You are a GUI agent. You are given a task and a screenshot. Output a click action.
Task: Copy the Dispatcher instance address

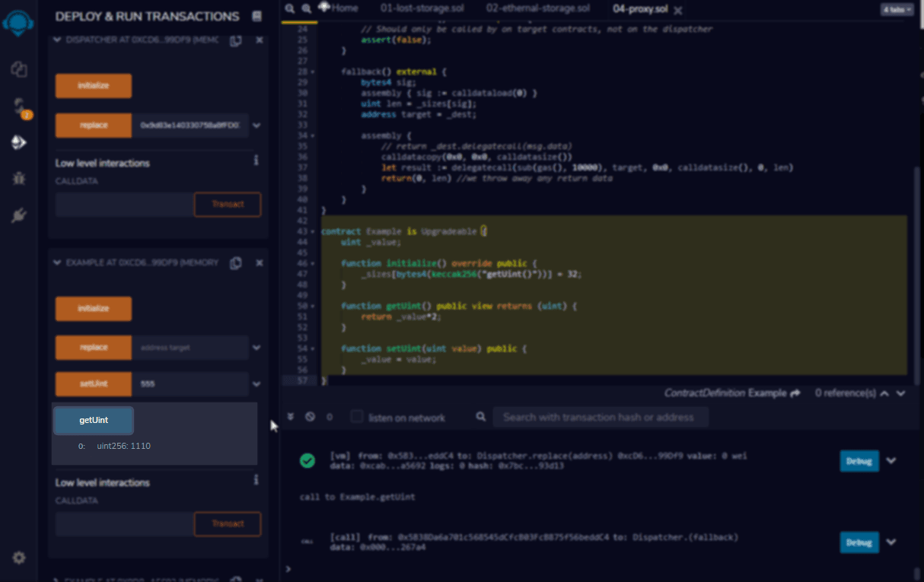[x=236, y=40]
